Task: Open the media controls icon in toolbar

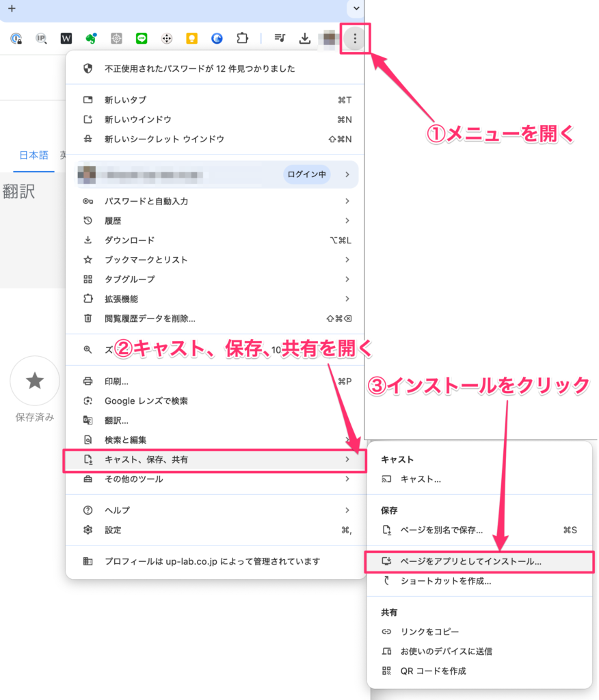Action: (280, 38)
